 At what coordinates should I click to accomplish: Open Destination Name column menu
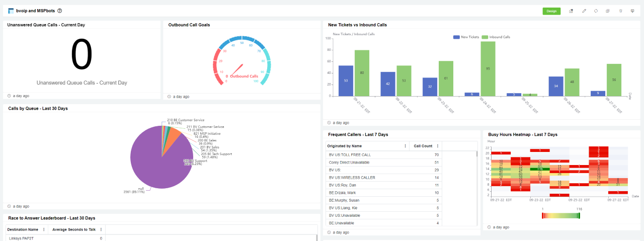point(44,229)
